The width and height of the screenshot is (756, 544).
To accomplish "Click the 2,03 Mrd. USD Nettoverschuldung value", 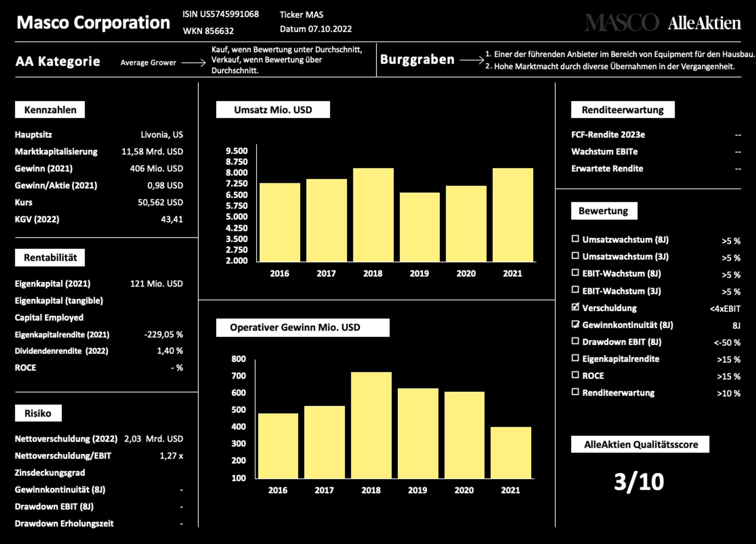I will pos(154,439).
